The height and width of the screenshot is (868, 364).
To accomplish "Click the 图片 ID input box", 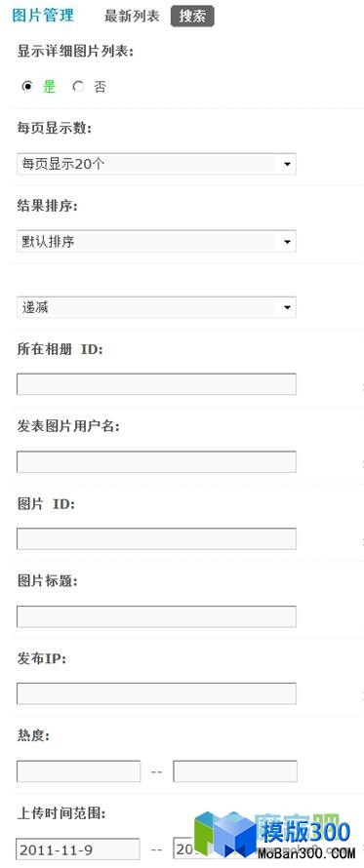I will 156,538.
